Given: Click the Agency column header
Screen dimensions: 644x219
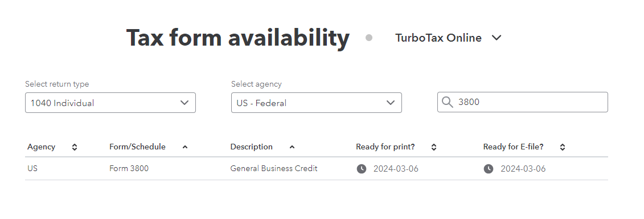Looking at the screenshot, I should (x=41, y=147).
